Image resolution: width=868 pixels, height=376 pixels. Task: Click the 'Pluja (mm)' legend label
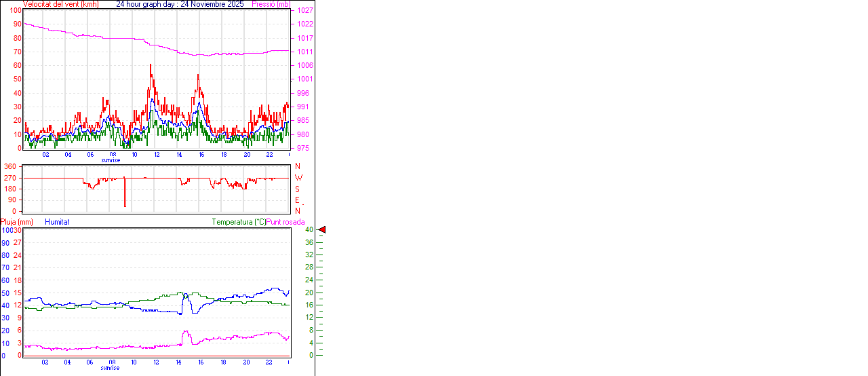click(16, 222)
